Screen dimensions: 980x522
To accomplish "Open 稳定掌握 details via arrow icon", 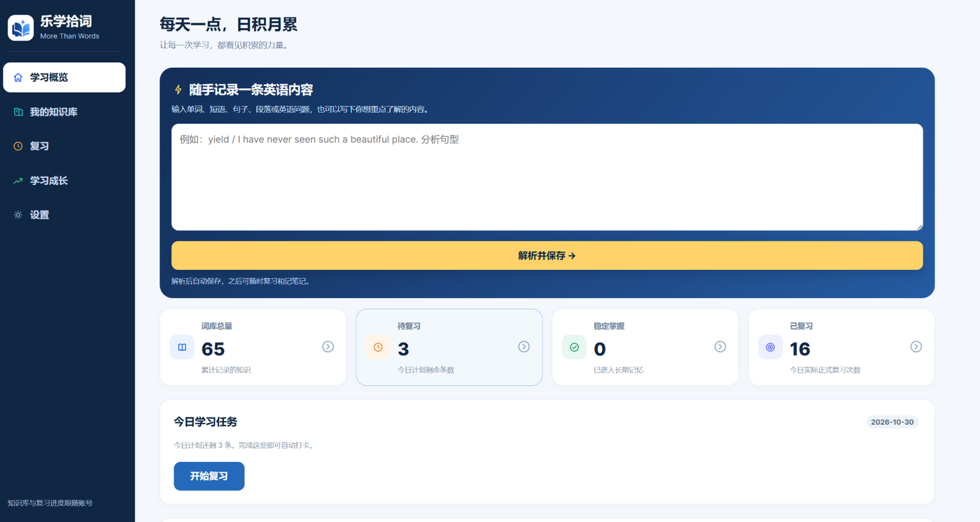I will pyautogui.click(x=720, y=347).
